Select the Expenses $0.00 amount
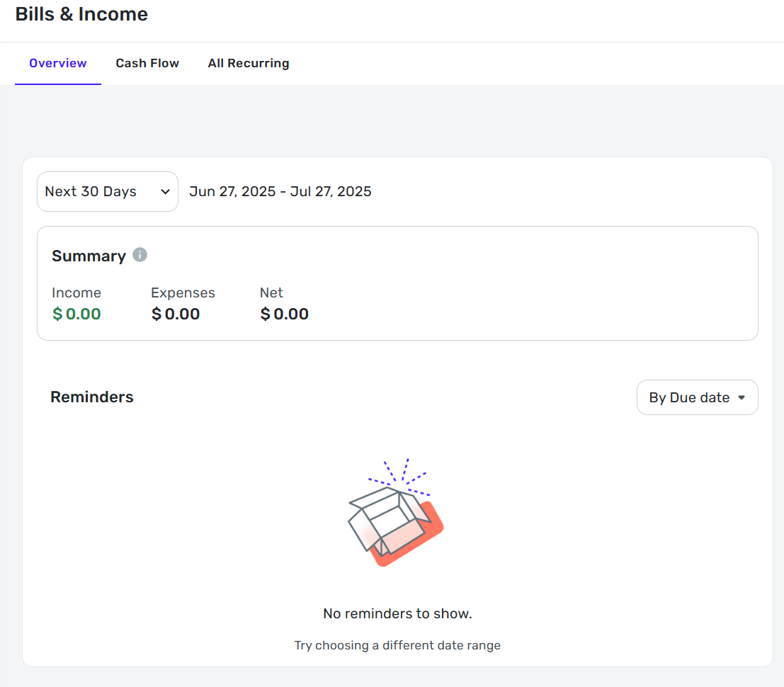Viewport: 784px width, 687px height. 176,314
